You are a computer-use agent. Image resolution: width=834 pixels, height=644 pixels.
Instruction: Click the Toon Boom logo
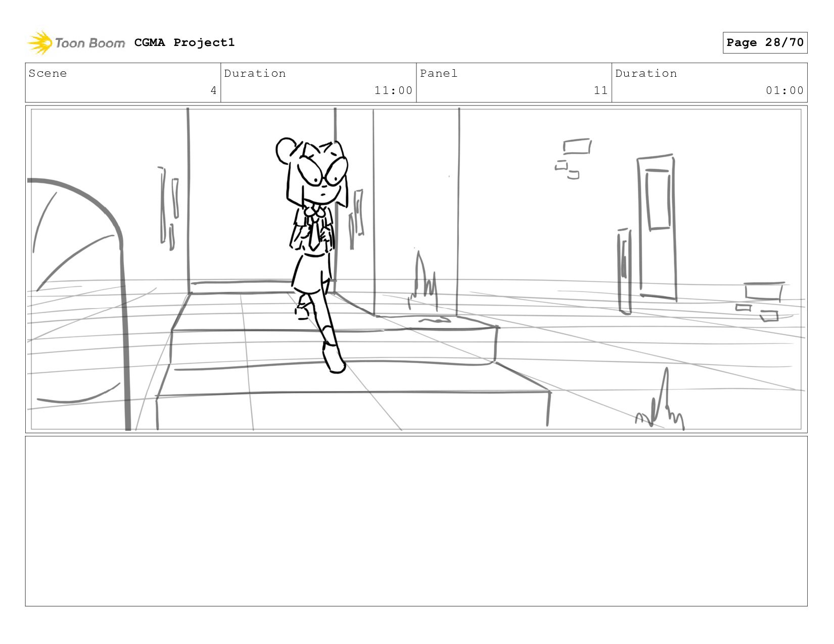click(x=76, y=42)
